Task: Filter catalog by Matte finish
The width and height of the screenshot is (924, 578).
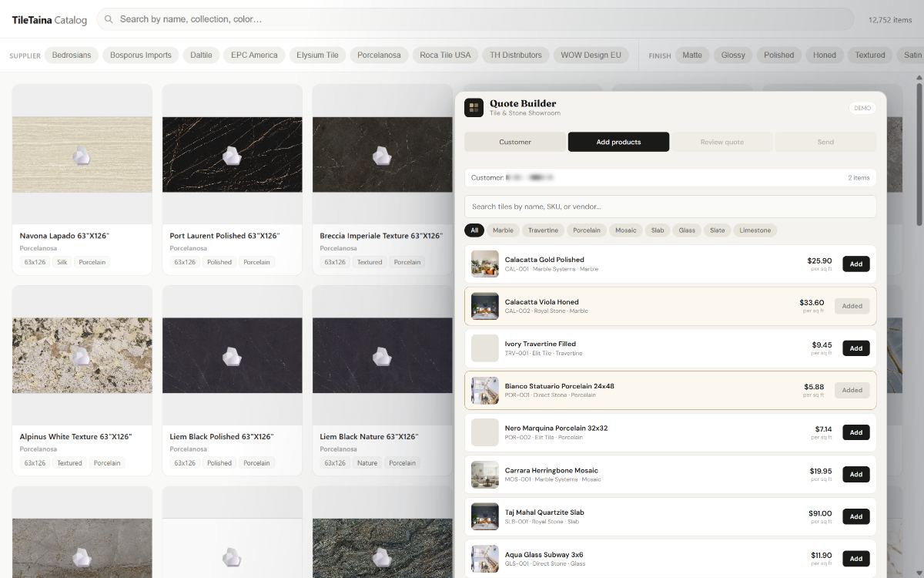Action: 692,55
